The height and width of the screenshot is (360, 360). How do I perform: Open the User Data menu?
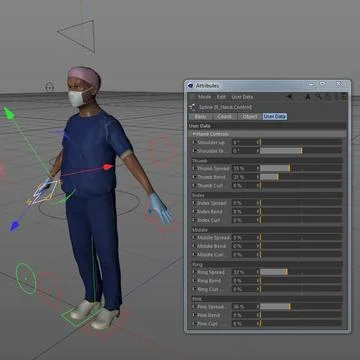click(242, 97)
